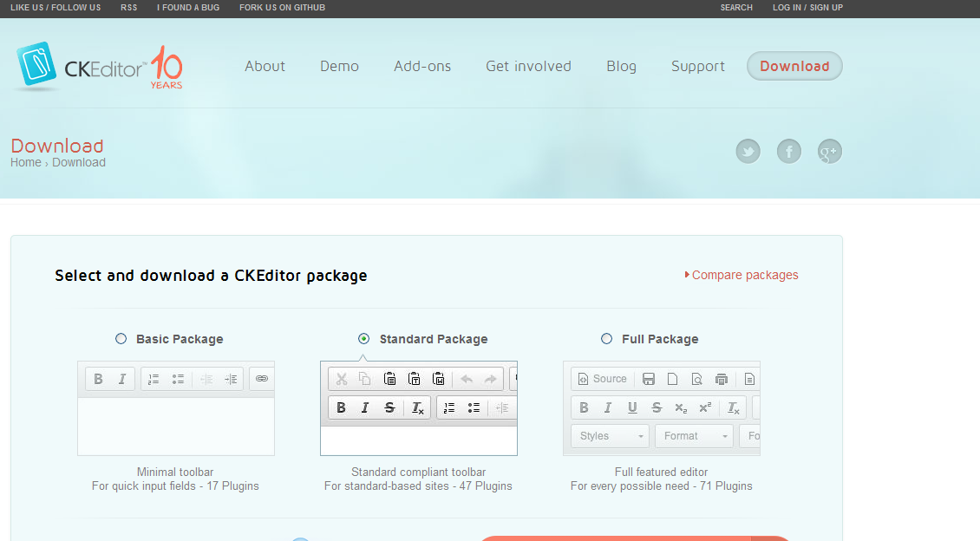Open the Demo menu item

[339, 66]
